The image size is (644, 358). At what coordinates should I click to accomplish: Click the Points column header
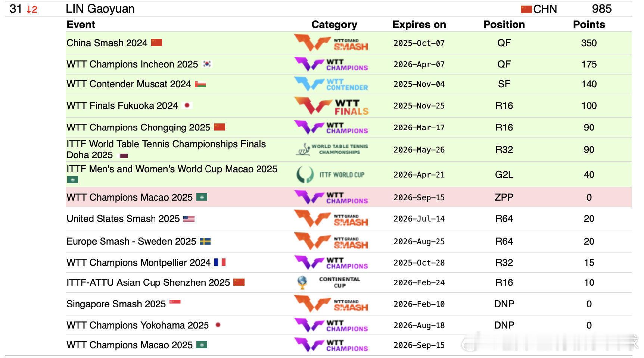pos(589,25)
